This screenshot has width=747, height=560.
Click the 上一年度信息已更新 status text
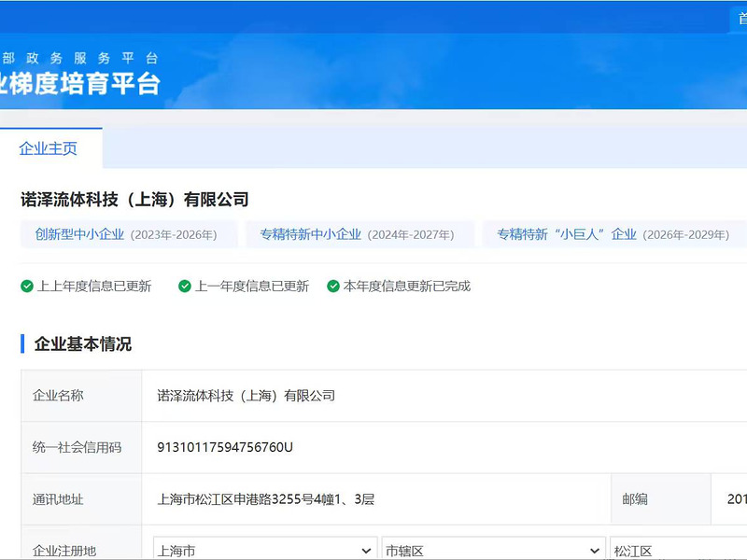252,287
